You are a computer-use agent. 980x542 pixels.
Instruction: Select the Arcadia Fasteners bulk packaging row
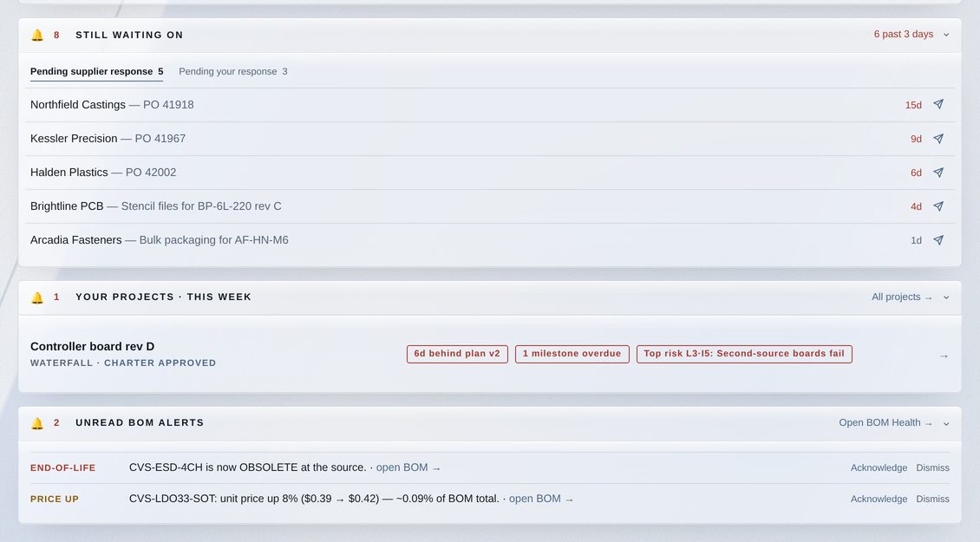point(490,240)
